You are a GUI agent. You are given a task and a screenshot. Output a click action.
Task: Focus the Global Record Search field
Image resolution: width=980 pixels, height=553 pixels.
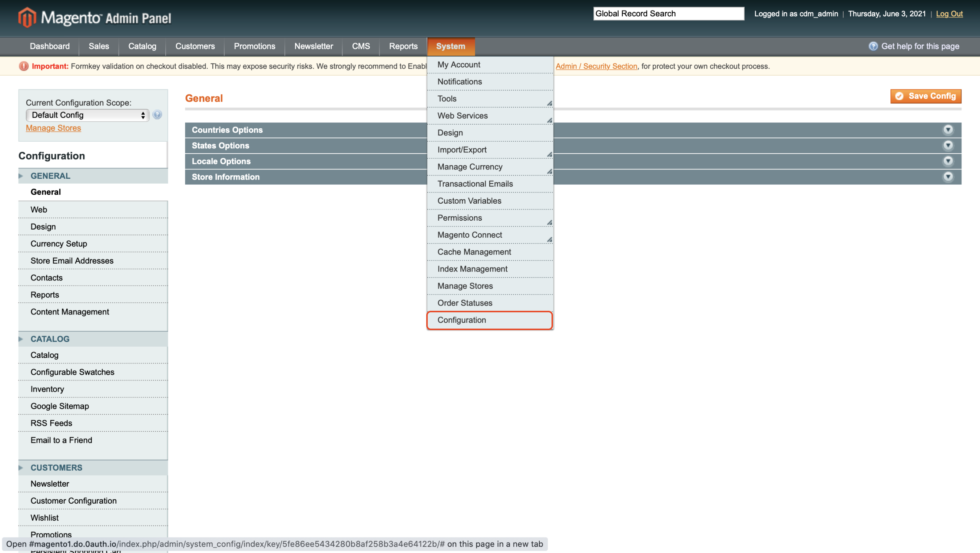tap(668, 14)
